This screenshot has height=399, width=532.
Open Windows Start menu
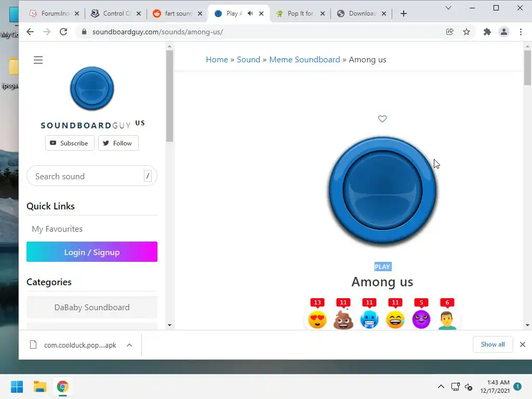point(17,387)
